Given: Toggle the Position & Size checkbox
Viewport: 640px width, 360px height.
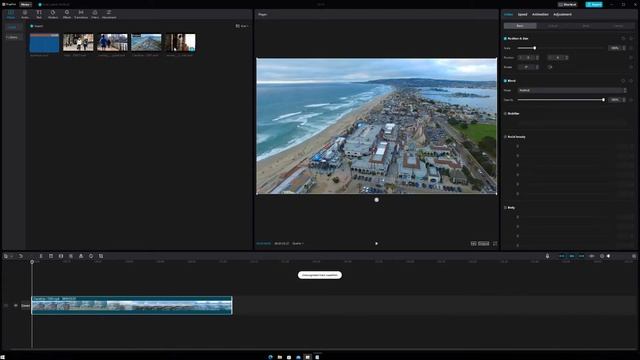Looking at the screenshot, I should pos(505,38).
